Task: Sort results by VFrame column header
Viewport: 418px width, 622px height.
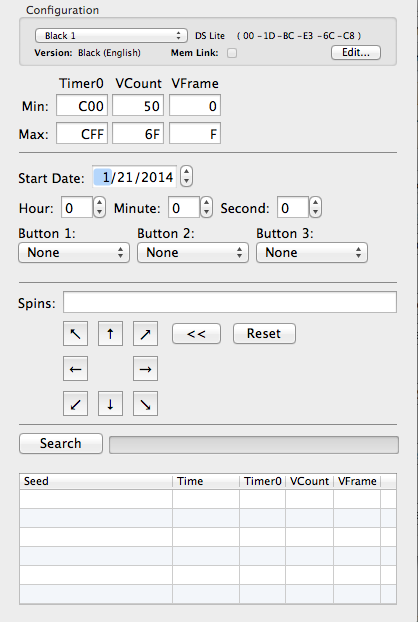Action: 357,481
